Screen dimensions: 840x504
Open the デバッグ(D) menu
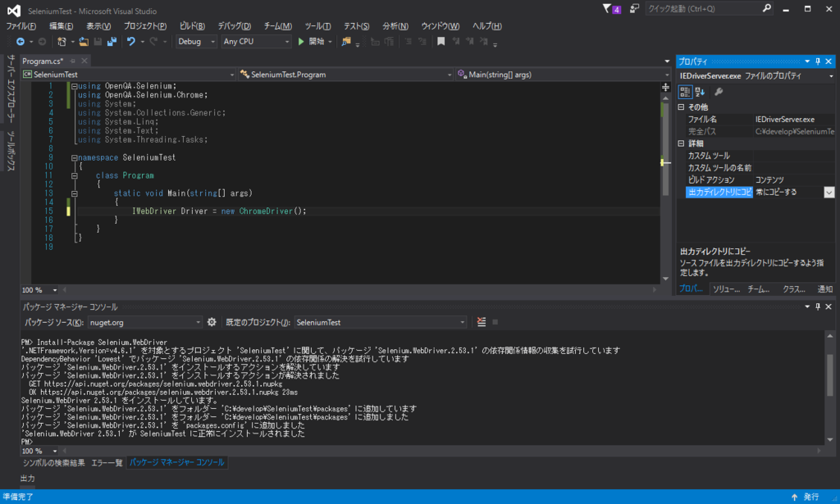[234, 25]
